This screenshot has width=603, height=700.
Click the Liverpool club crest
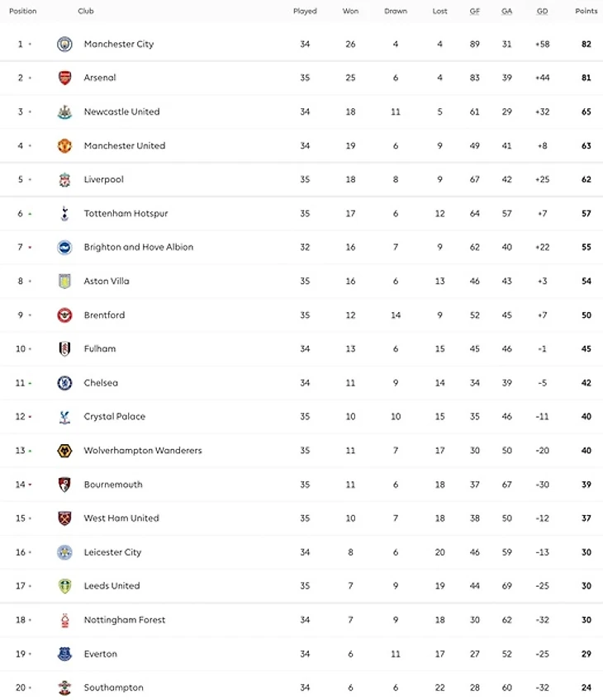tap(64, 179)
